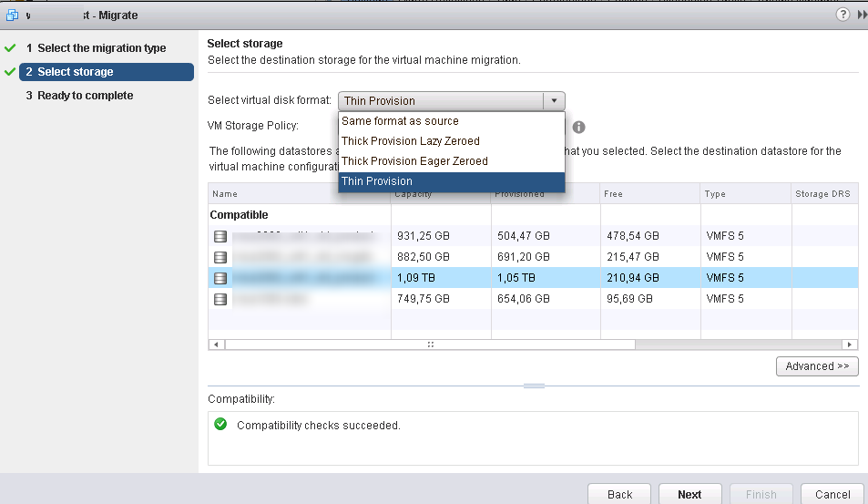Choose Same format as source option

[400, 121]
